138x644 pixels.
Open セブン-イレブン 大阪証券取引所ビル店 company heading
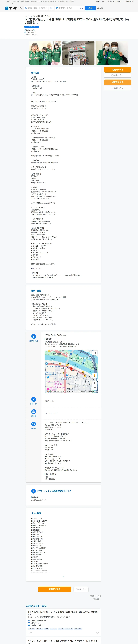coord(54,491)
